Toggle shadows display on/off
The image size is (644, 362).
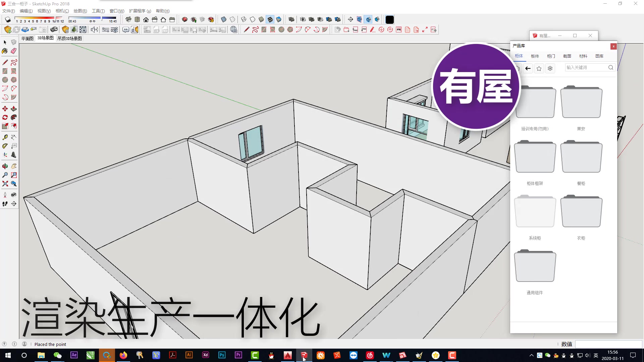point(8,19)
